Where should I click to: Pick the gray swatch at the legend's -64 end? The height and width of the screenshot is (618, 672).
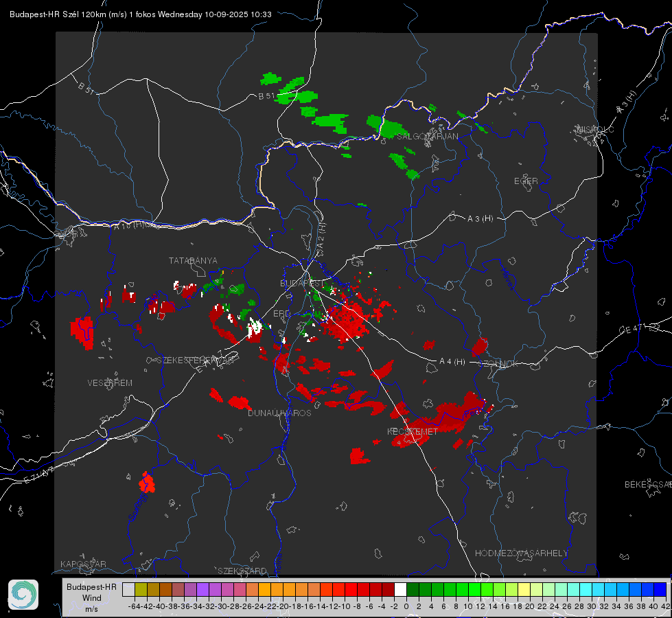[x=128, y=589]
